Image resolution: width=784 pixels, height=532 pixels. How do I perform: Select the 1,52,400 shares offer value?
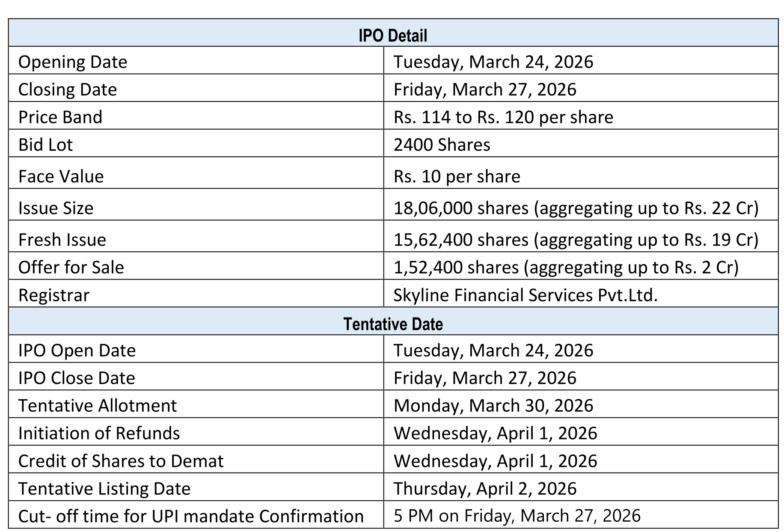point(566,267)
